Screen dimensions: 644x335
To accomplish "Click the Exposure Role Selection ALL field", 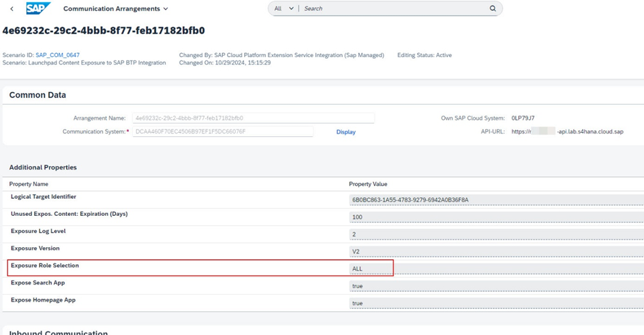I will [495, 269].
